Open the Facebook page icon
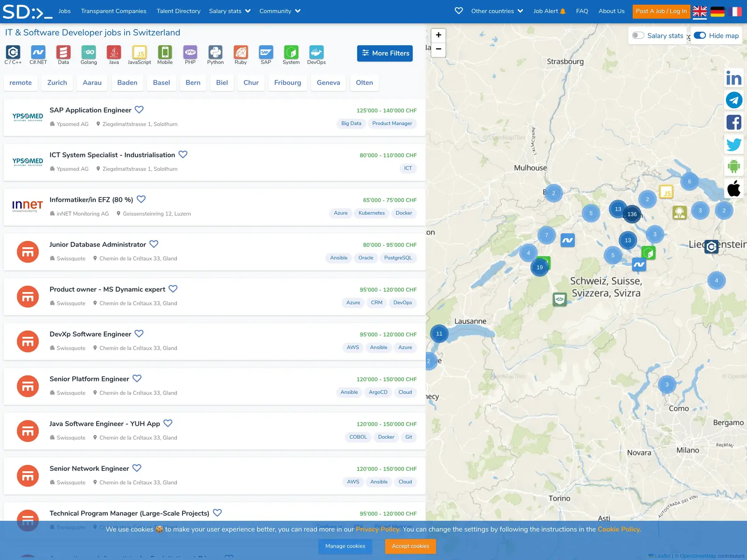This screenshot has height=560, width=747. 734,122
